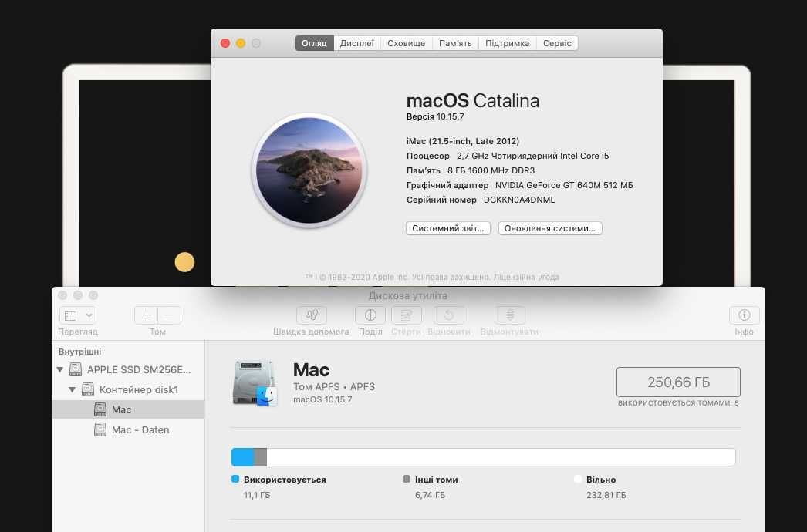The width and height of the screenshot is (807, 532).
Task: Click the Версія 10.15.7 text
Action: point(435,116)
